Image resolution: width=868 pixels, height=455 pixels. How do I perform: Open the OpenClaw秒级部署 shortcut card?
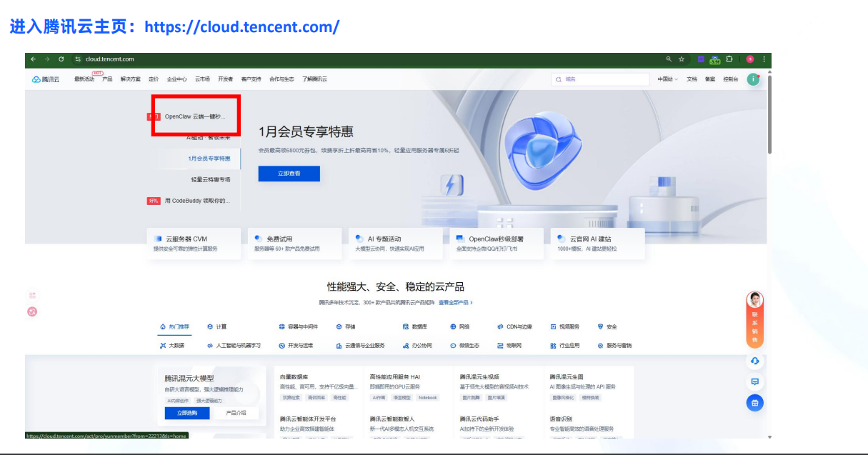pos(497,244)
